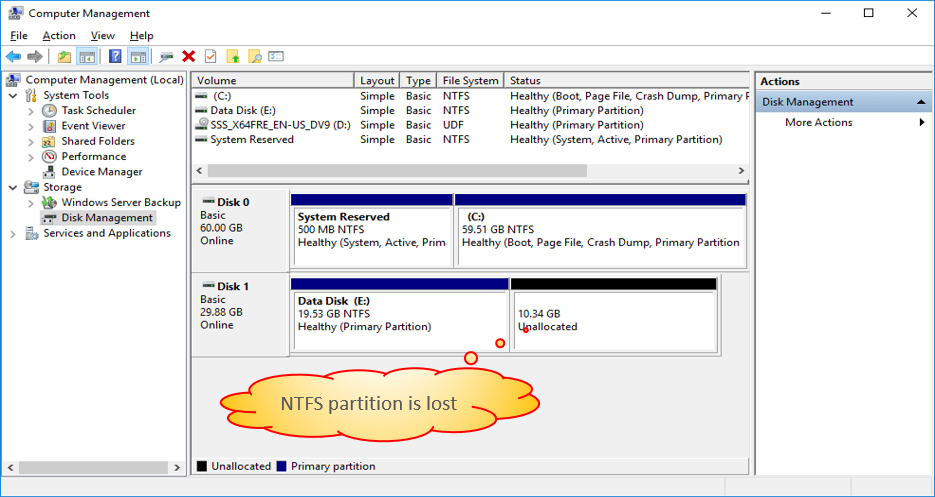Click the Services and Applications icon

pyautogui.click(x=32, y=233)
